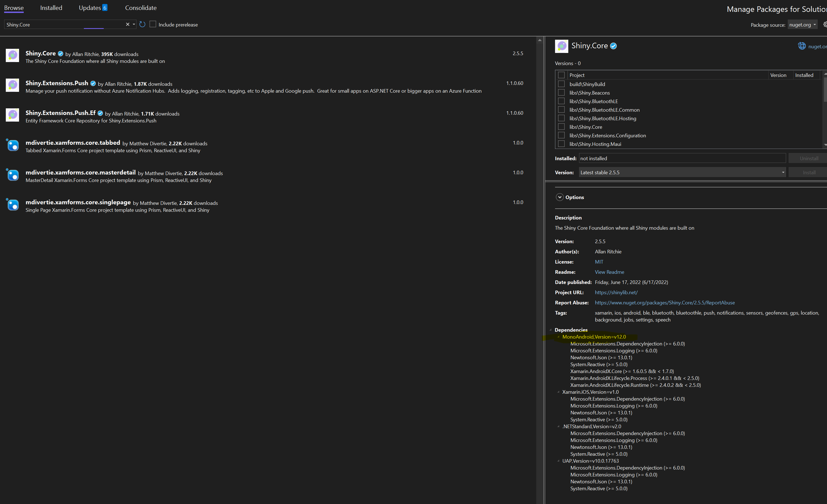Collapse the MonoAndroid,Version=v12.0 dependency node
Screen dimensions: 827x504
(x=558, y=337)
